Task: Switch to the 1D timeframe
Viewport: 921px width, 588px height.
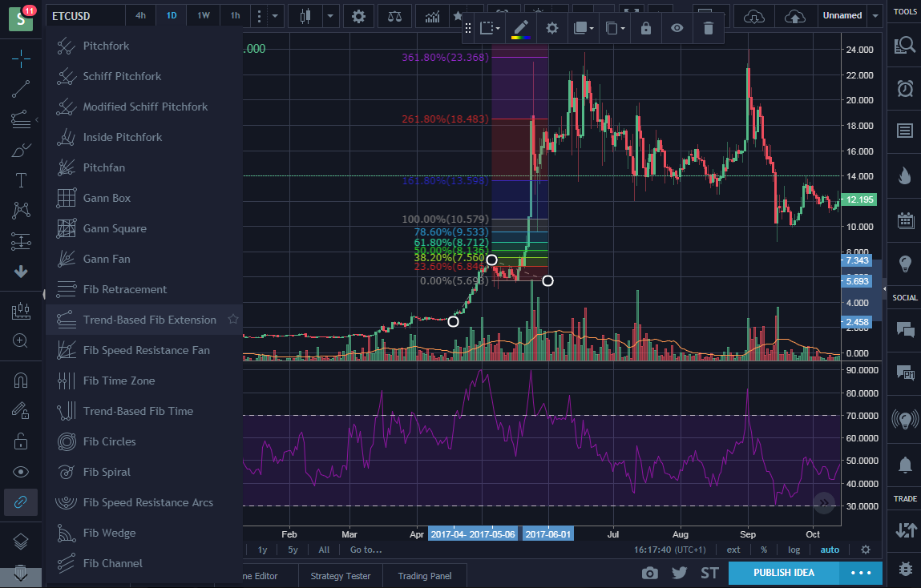Action: point(172,16)
